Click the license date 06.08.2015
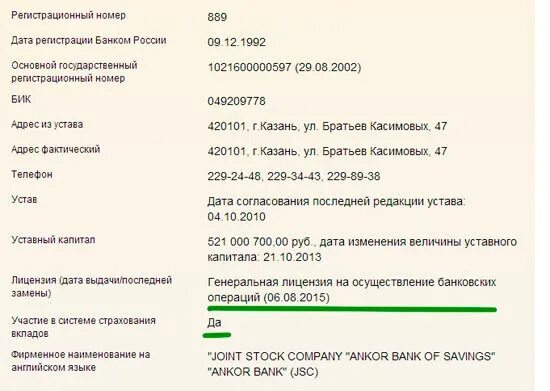 [x=297, y=298]
